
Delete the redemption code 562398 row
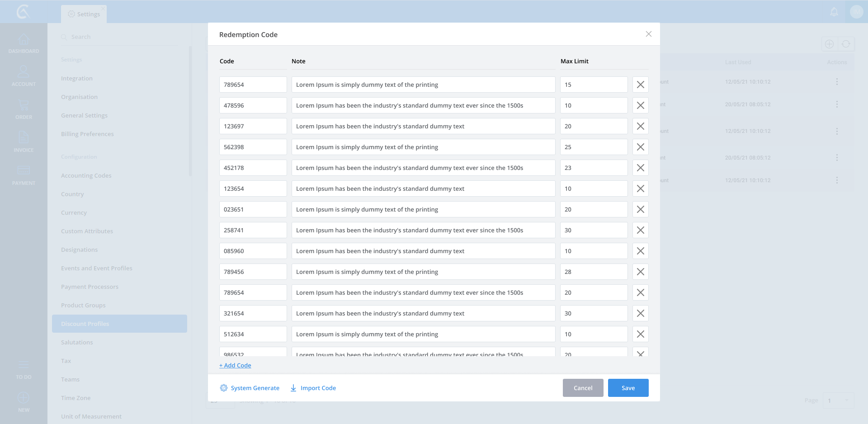[x=640, y=147]
